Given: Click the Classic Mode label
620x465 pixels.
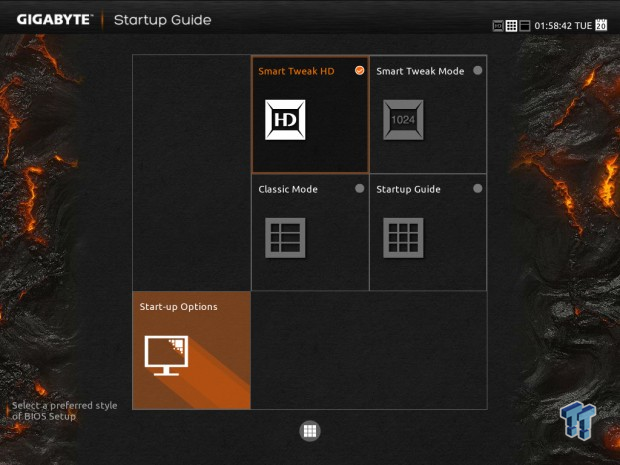Looking at the screenshot, I should pos(288,189).
